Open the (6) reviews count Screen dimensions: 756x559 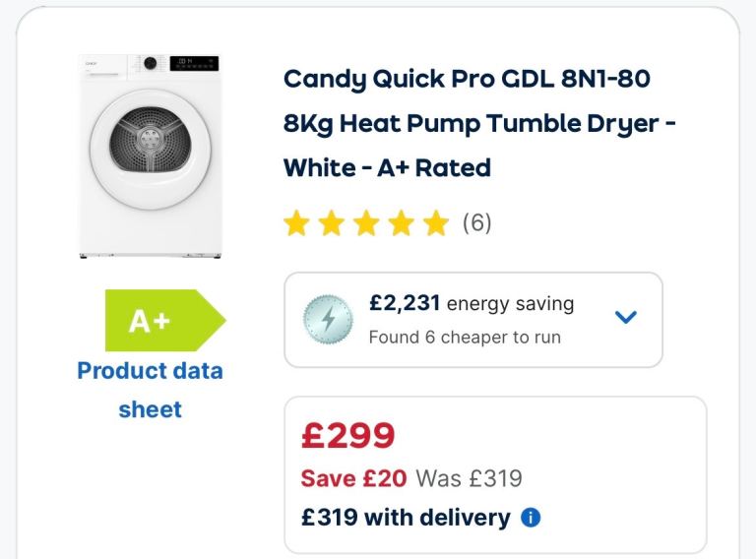[x=477, y=223]
